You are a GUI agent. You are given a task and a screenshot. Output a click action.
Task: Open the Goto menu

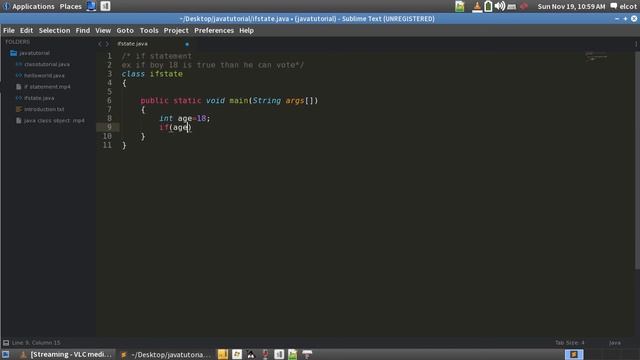pyautogui.click(x=125, y=31)
